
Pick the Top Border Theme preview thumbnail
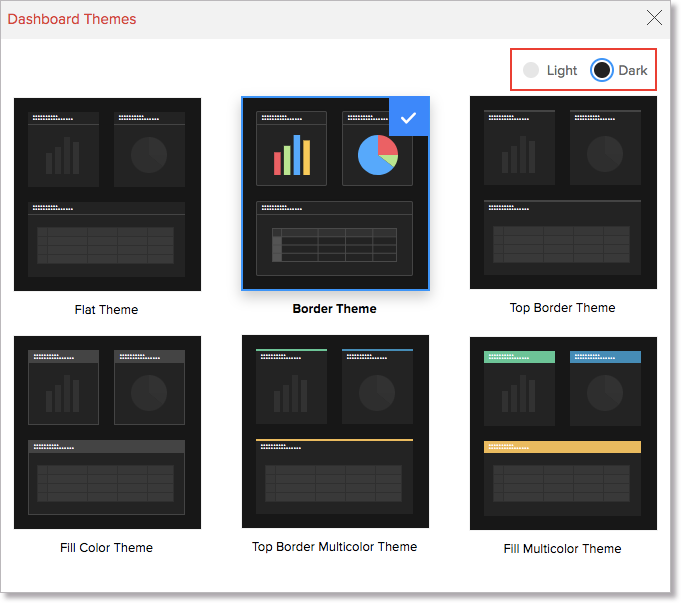pyautogui.click(x=563, y=192)
